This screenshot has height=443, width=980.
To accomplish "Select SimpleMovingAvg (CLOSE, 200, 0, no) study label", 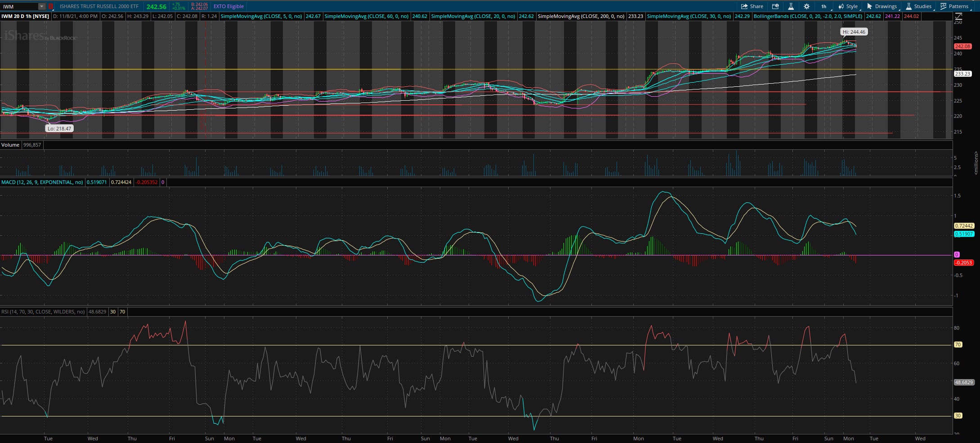I will [581, 16].
